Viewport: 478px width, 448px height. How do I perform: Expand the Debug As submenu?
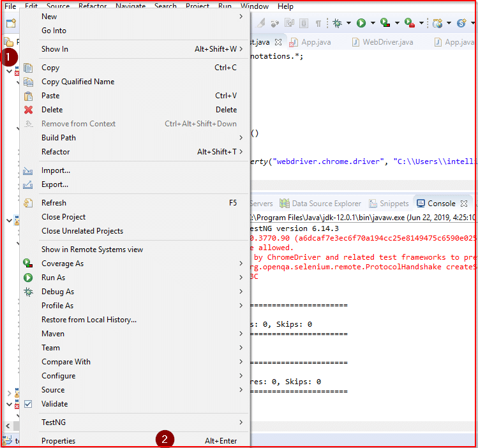[x=135, y=292]
